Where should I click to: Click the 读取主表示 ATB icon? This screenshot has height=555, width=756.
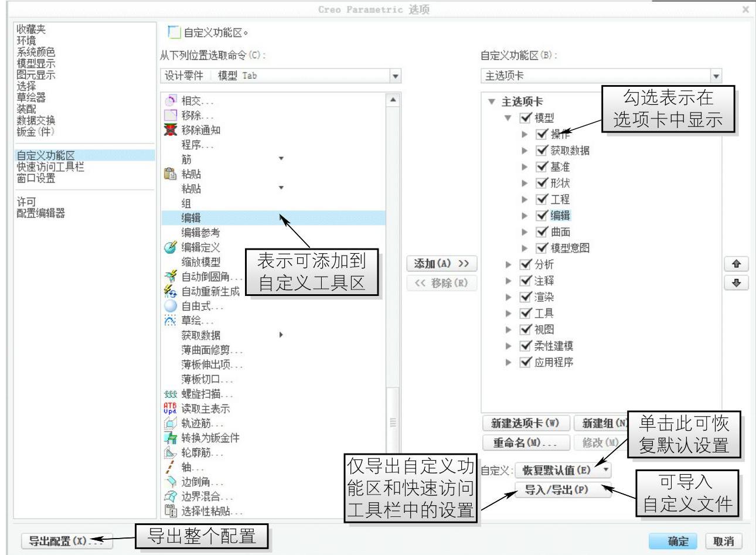(170, 408)
